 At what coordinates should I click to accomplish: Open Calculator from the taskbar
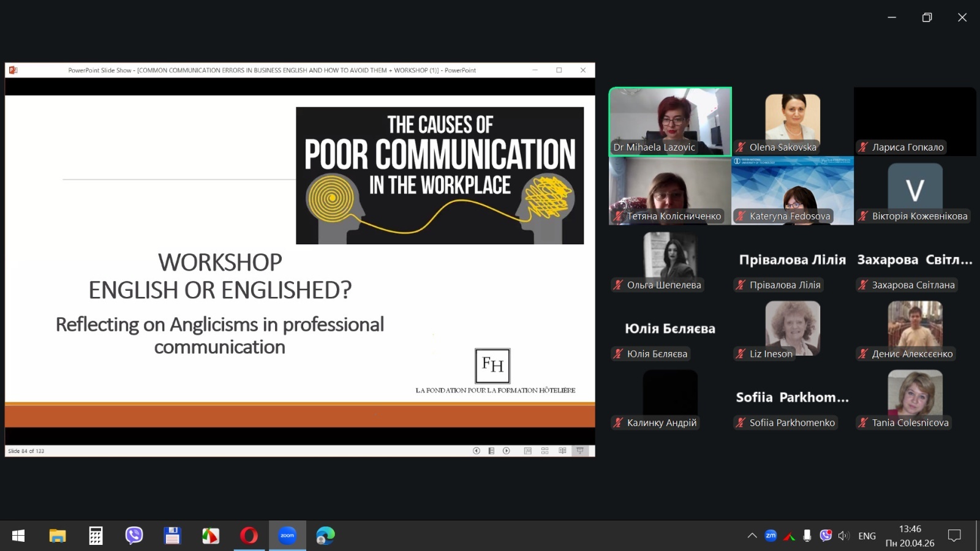tap(96, 536)
